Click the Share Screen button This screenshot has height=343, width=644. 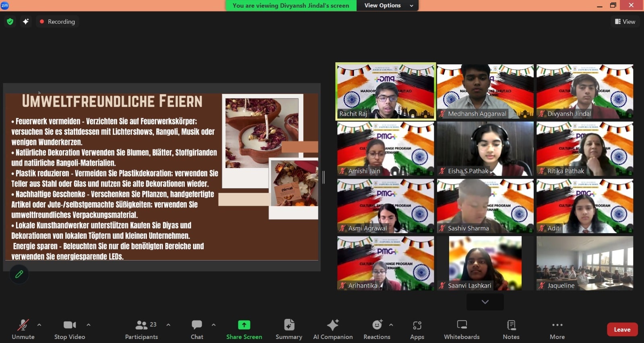coord(244,329)
